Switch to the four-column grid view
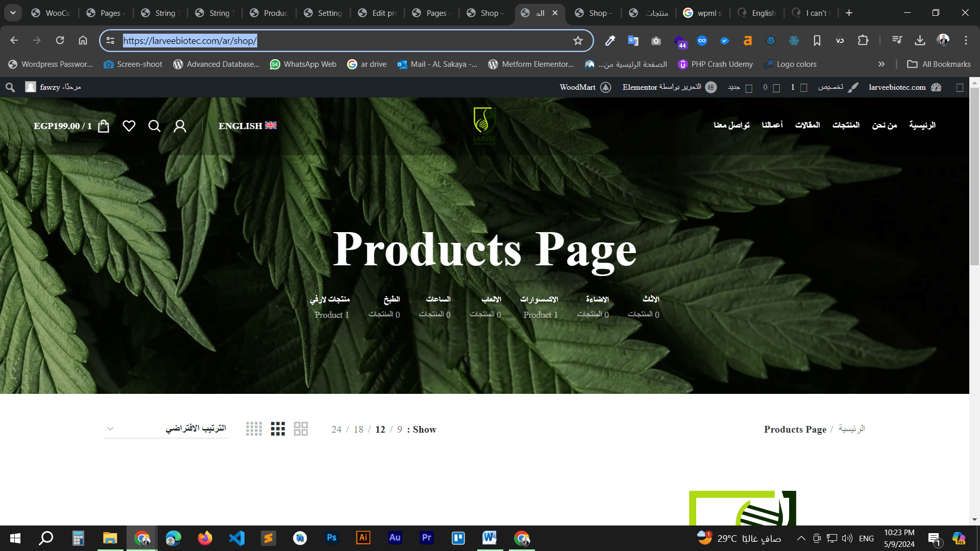The width and height of the screenshot is (980, 551). pos(254,429)
